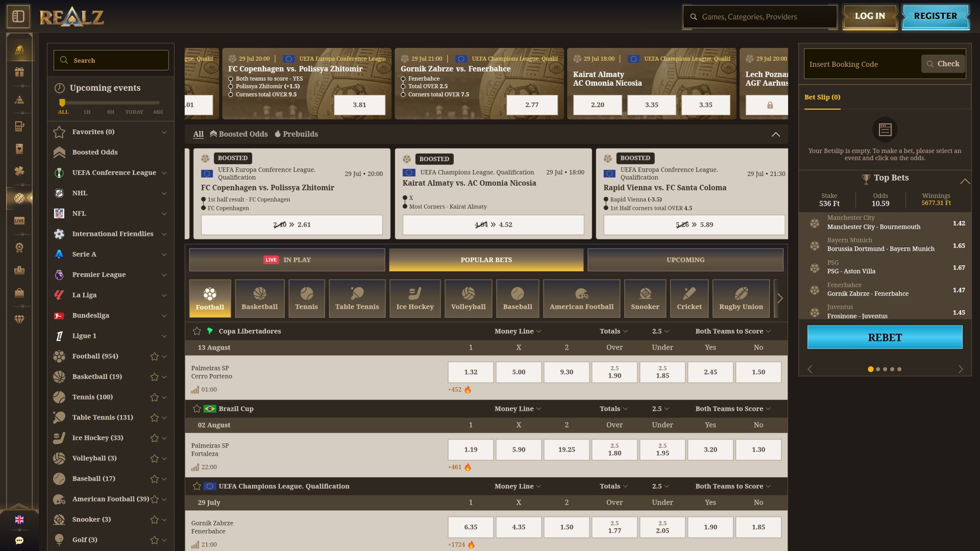Select the Football sport tile
Viewport: 980px width, 551px height.
click(210, 298)
